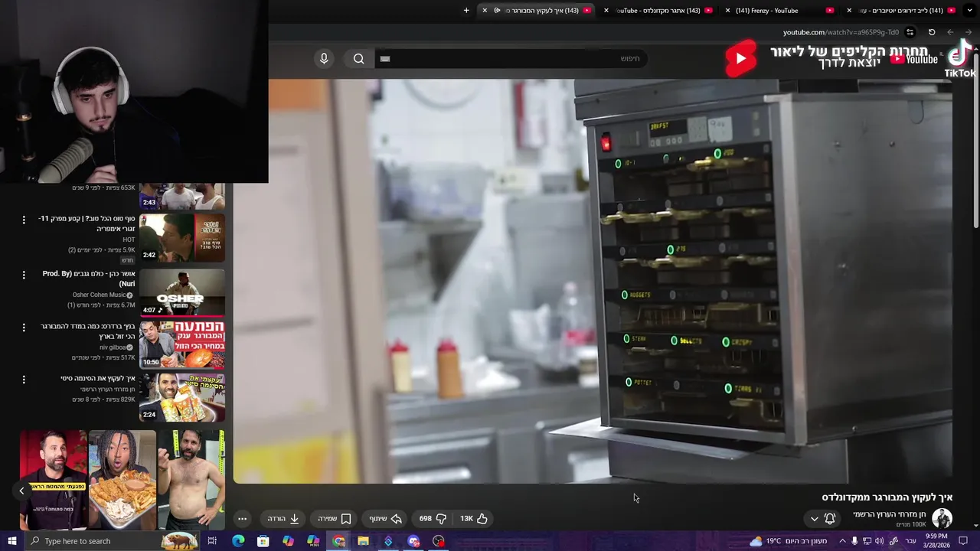Open options for איך לעקוץ את הסינמה סיטי

pos(24,379)
